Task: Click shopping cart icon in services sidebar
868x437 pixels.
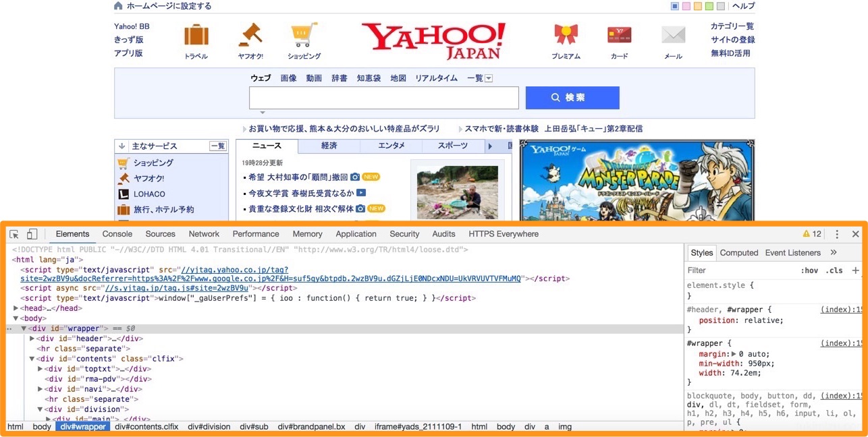Action: [123, 163]
